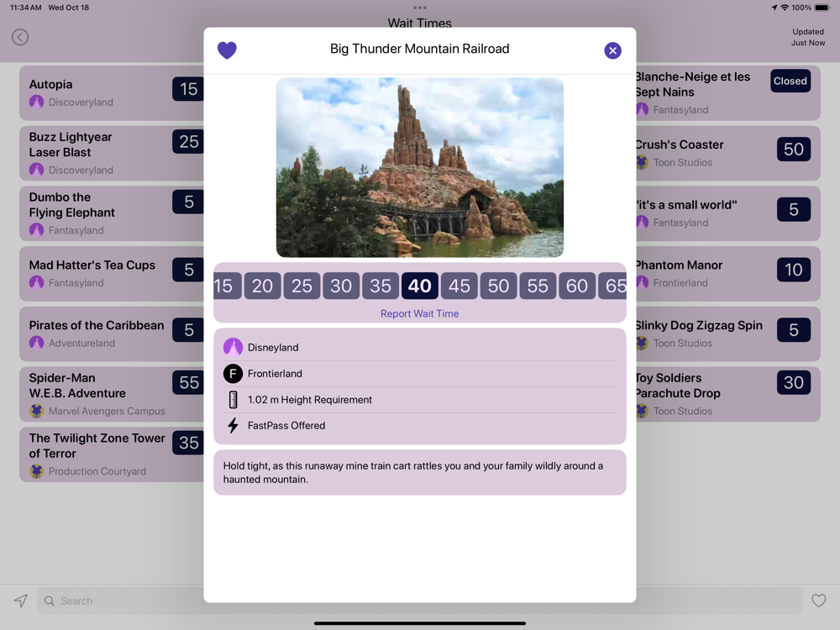Tap Dumbo's Fantasyland castle icon
This screenshot has width=840, height=630.
pyautogui.click(x=36, y=230)
